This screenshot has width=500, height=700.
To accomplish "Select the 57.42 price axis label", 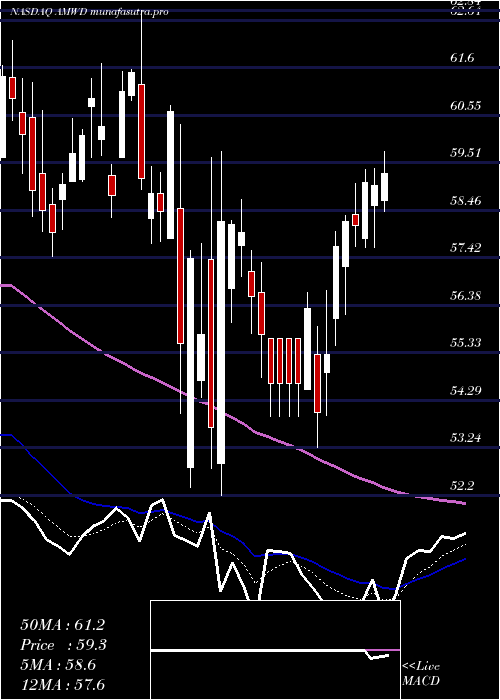I will pos(466,247).
